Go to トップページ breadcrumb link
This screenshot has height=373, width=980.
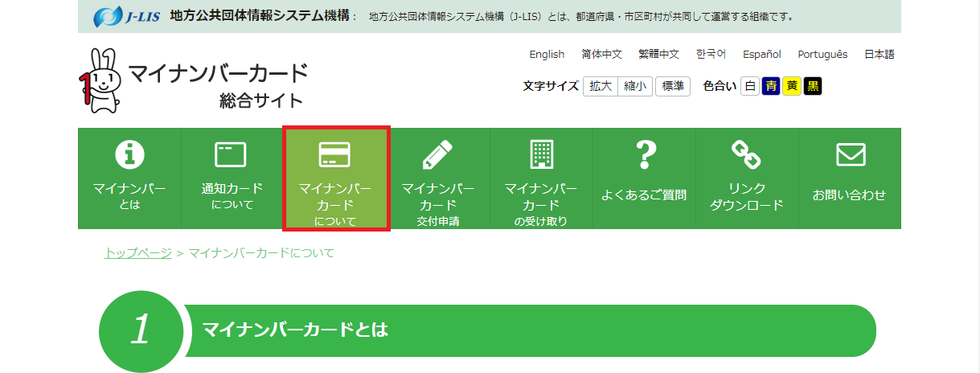(138, 253)
